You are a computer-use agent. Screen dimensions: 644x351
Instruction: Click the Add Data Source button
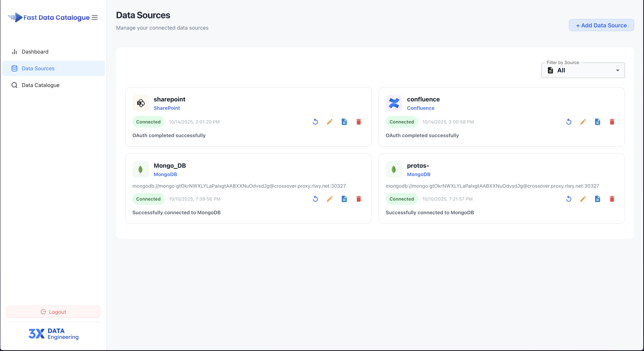click(x=601, y=25)
